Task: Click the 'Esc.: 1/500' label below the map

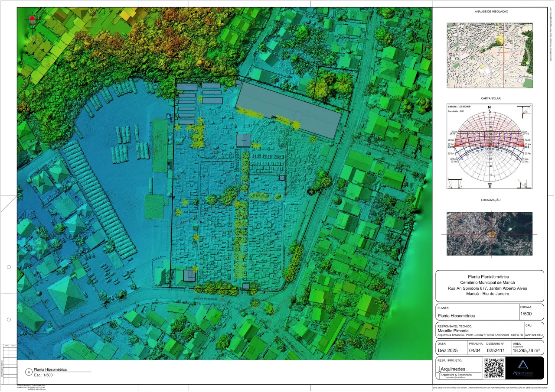Action: point(43,375)
